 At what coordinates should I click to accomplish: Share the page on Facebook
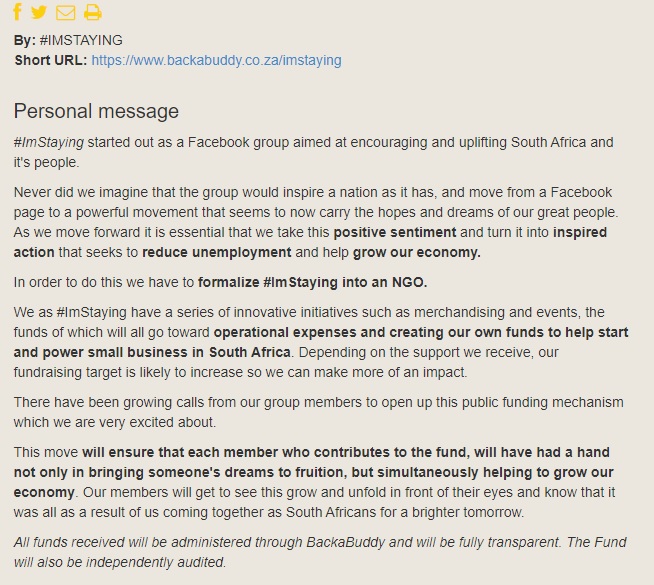point(18,13)
